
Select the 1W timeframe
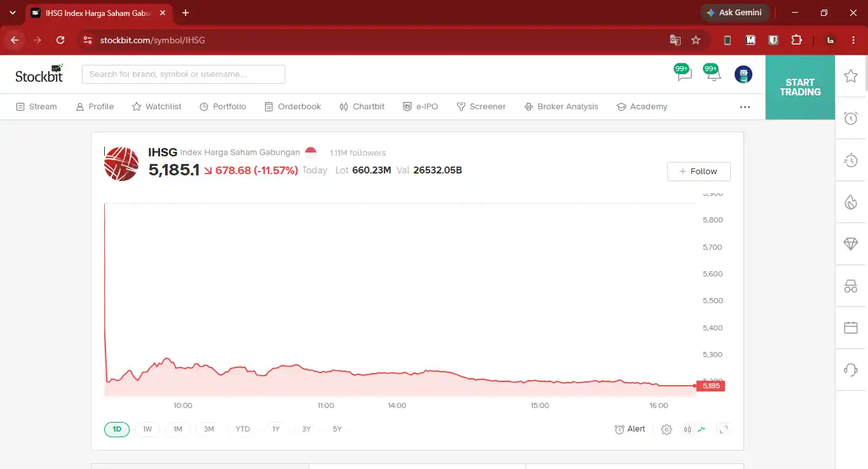tap(147, 429)
